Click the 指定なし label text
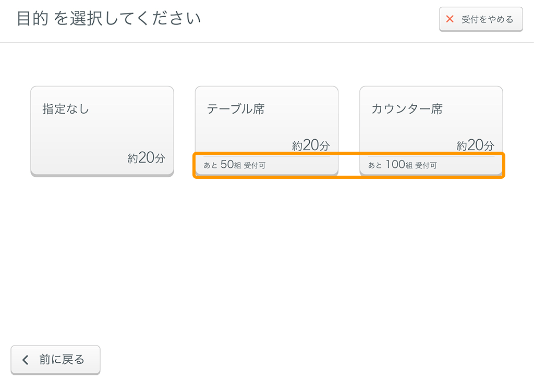The width and height of the screenshot is (534, 392). pos(66,109)
